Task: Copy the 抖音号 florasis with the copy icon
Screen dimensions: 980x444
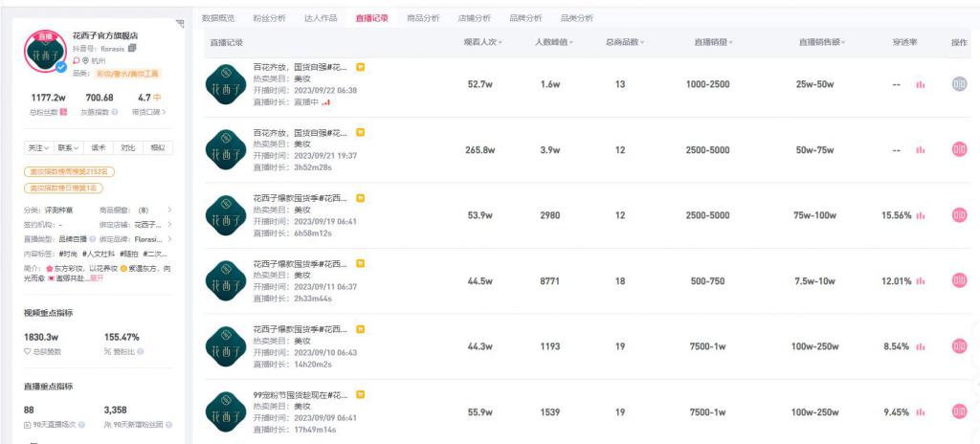Action: pyautogui.click(x=132, y=48)
